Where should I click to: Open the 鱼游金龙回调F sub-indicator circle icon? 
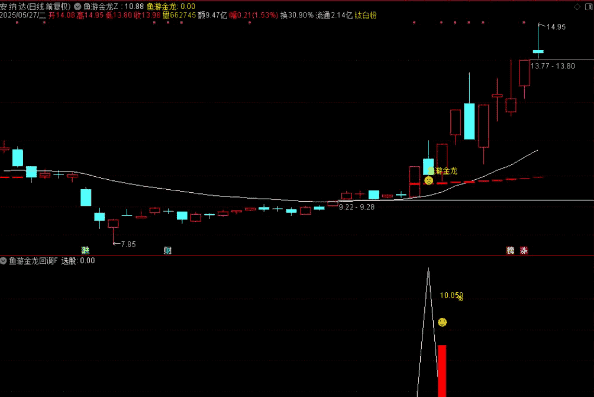pos(3,261)
